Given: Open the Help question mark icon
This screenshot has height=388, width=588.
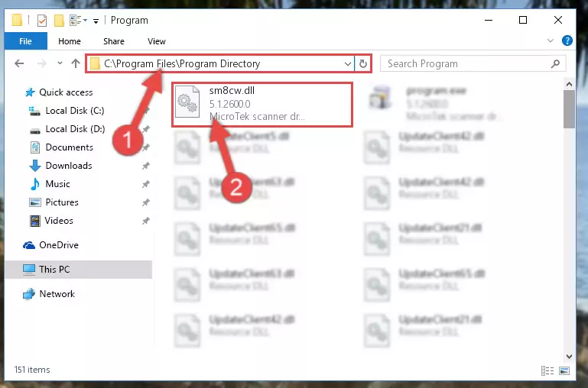Looking at the screenshot, I should click(x=567, y=40).
